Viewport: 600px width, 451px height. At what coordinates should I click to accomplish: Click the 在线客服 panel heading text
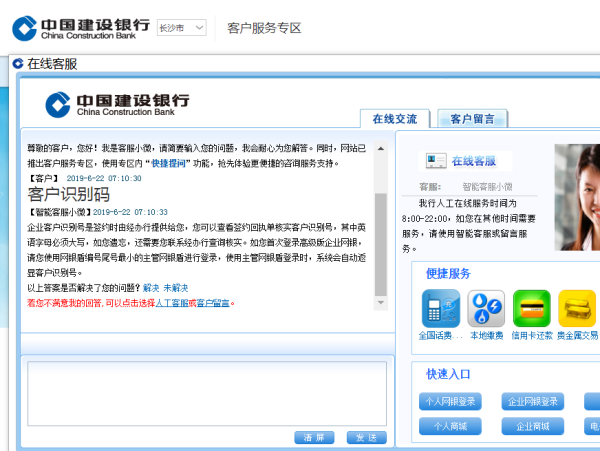pyautogui.click(x=474, y=161)
